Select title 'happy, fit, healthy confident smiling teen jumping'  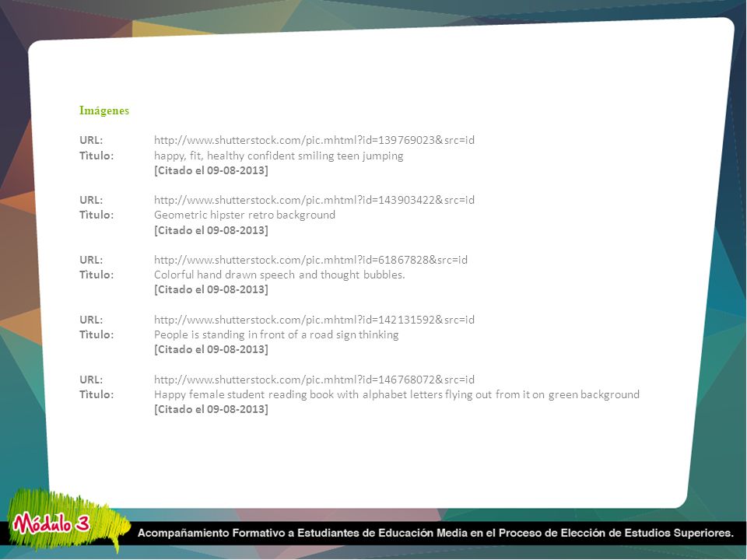click(279, 156)
